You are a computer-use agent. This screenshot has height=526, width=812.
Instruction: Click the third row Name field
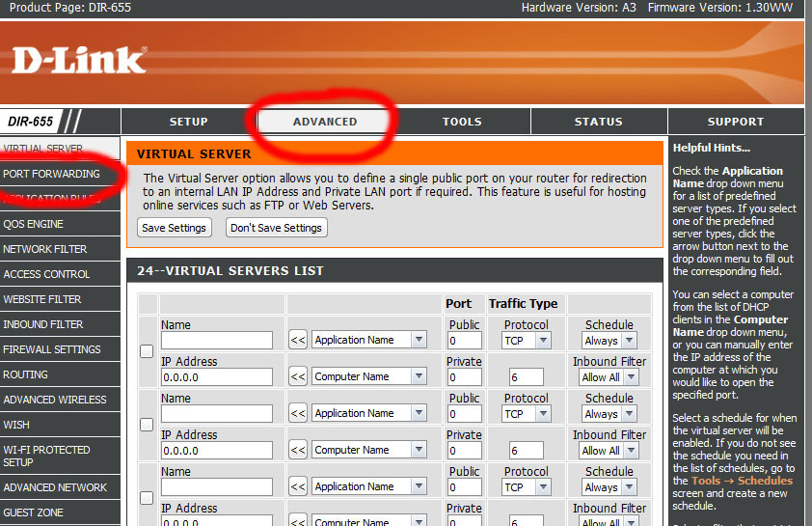click(x=217, y=487)
